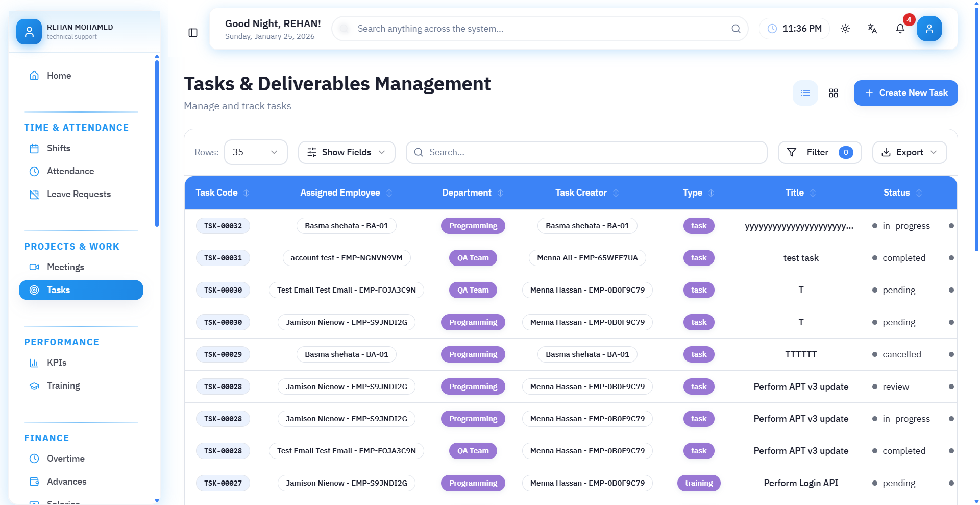Viewport: 980px width, 505px height.
Task: Sort by Task Code column arrows
Action: point(247,193)
